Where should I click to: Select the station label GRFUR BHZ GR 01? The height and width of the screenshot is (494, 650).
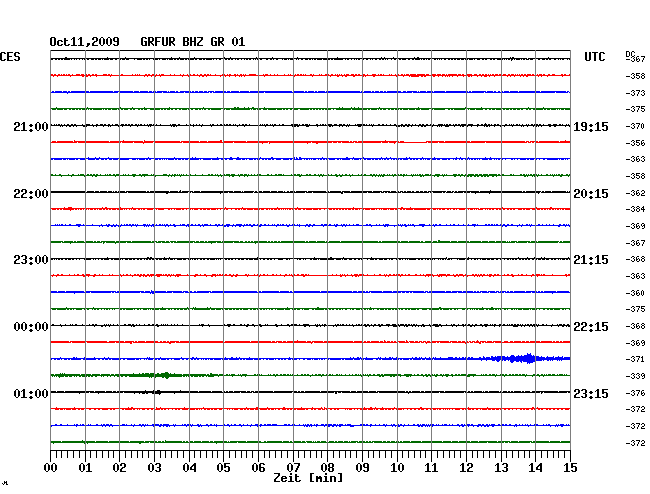point(193,42)
